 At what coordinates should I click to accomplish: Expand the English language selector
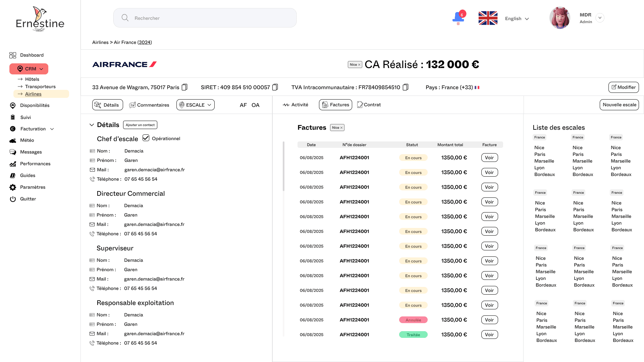pos(517,18)
